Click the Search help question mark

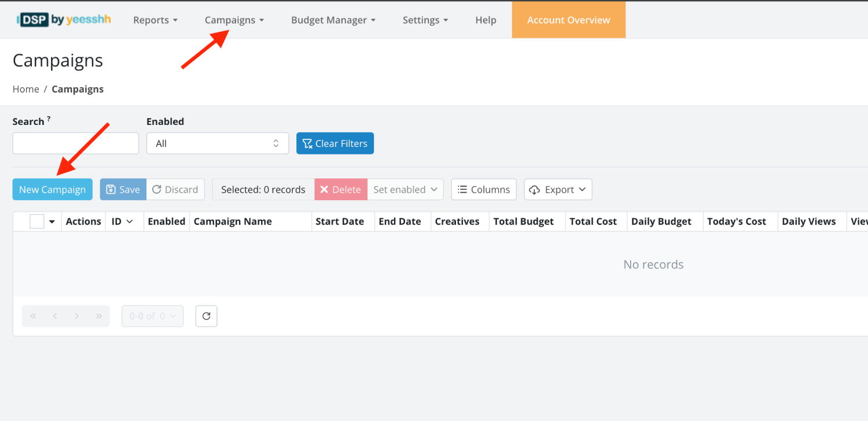[x=49, y=119]
